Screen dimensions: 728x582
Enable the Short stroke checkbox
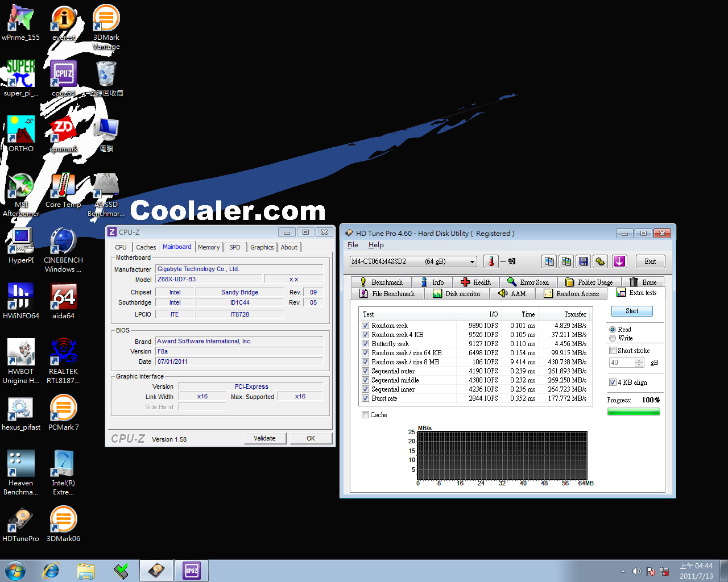coord(613,351)
